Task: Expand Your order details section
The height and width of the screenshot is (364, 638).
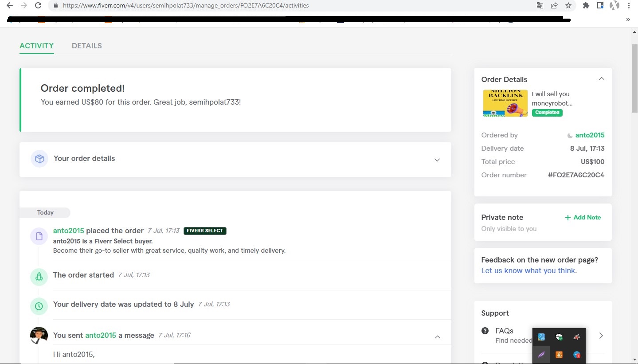Action: (x=437, y=160)
